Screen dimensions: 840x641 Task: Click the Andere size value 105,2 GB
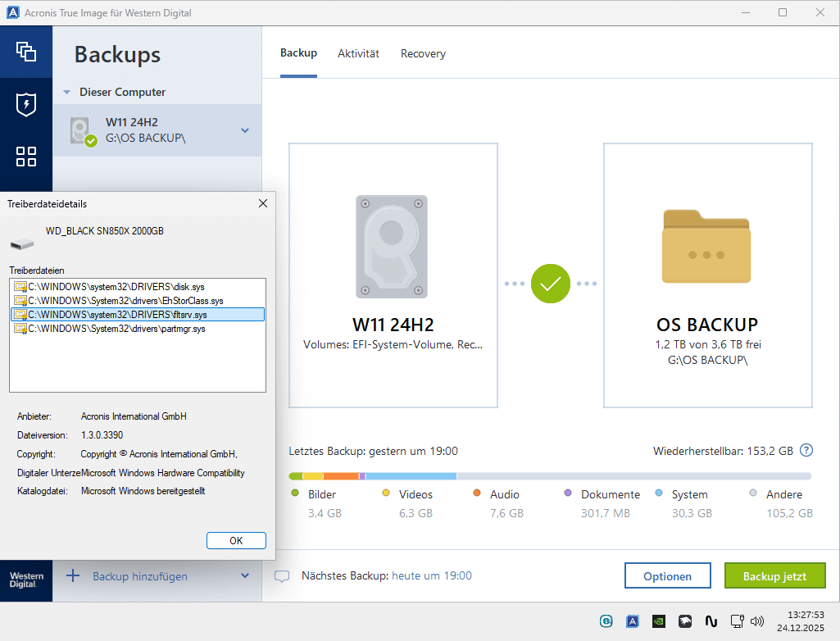[789, 513]
